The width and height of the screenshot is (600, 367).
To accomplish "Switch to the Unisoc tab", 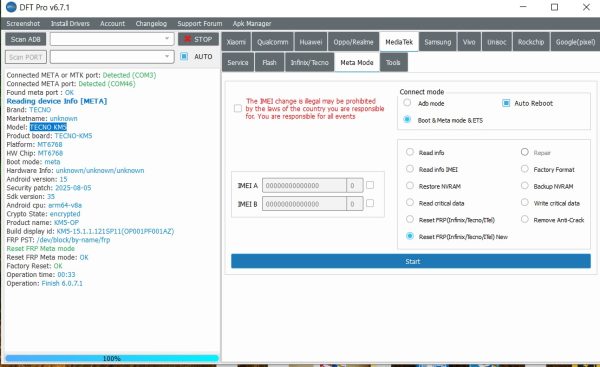I will [x=497, y=42].
